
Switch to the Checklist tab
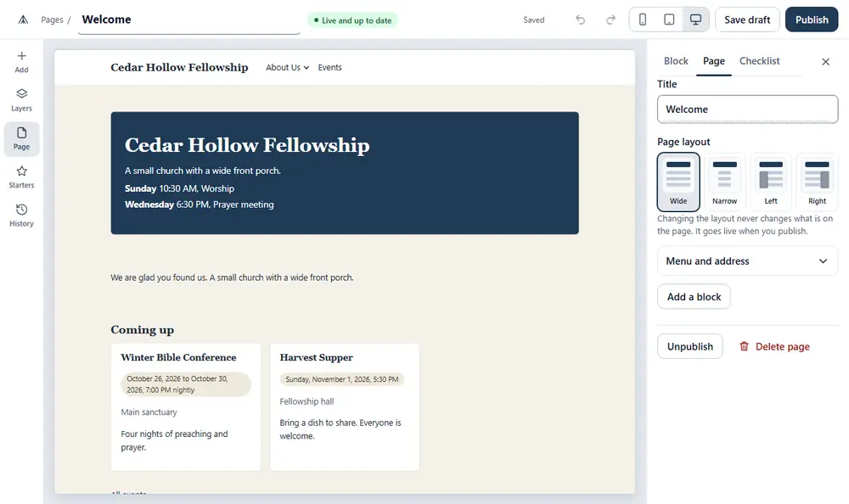(759, 61)
